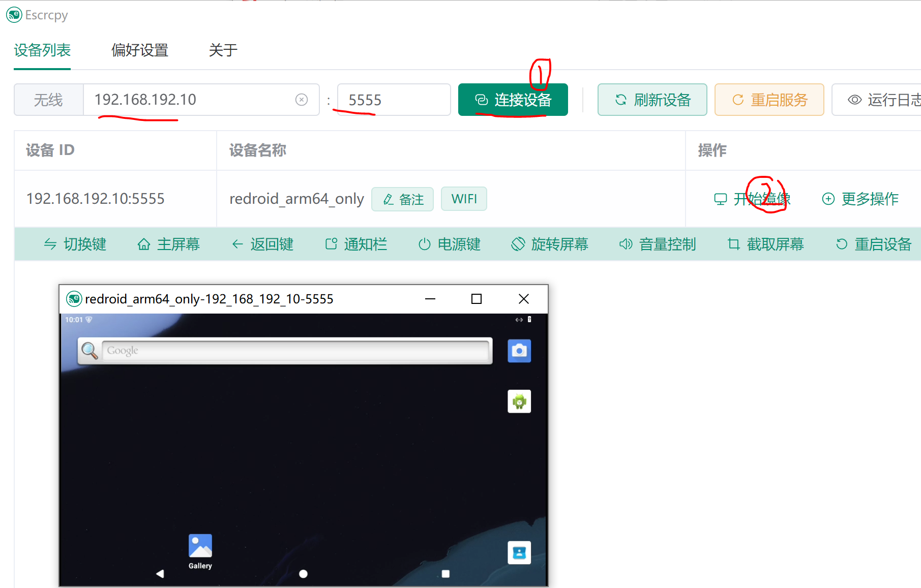This screenshot has height=588, width=921.
Task: Tap the Android home circle button
Action: tap(304, 574)
